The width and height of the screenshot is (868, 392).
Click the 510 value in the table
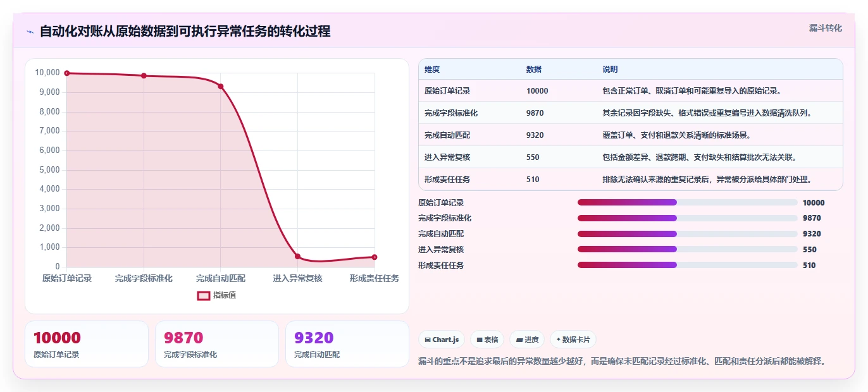[x=533, y=180]
